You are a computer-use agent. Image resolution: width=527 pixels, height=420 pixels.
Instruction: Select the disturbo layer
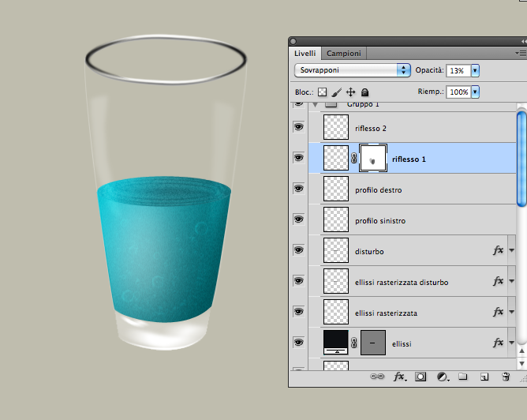[413, 250]
